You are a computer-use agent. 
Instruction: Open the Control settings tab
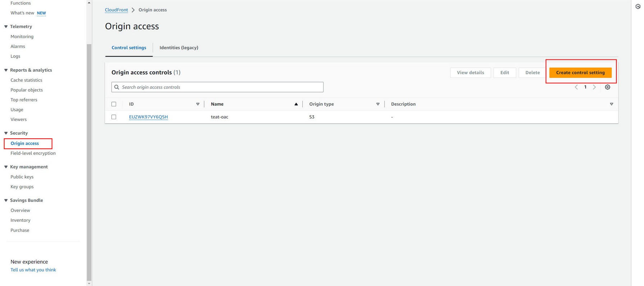click(129, 48)
